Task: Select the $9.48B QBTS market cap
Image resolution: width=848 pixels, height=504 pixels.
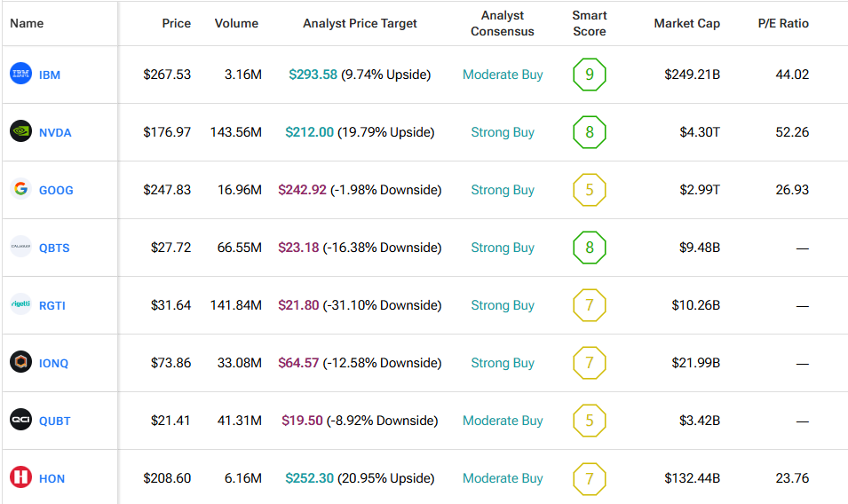Action: click(700, 248)
